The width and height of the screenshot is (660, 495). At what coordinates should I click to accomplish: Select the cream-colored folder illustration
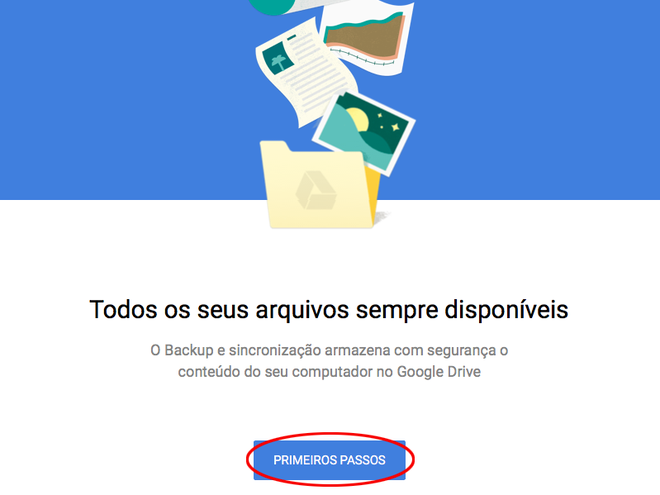click(320, 184)
